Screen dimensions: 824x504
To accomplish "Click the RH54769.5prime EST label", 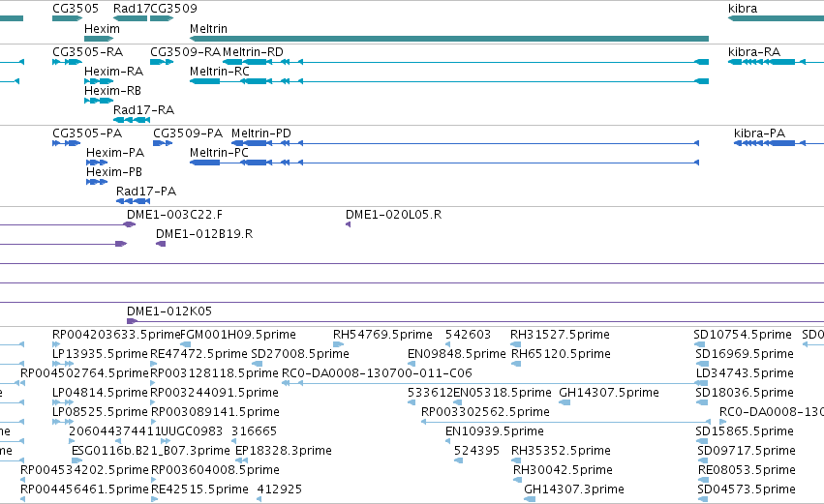I will pyautogui.click(x=382, y=335).
